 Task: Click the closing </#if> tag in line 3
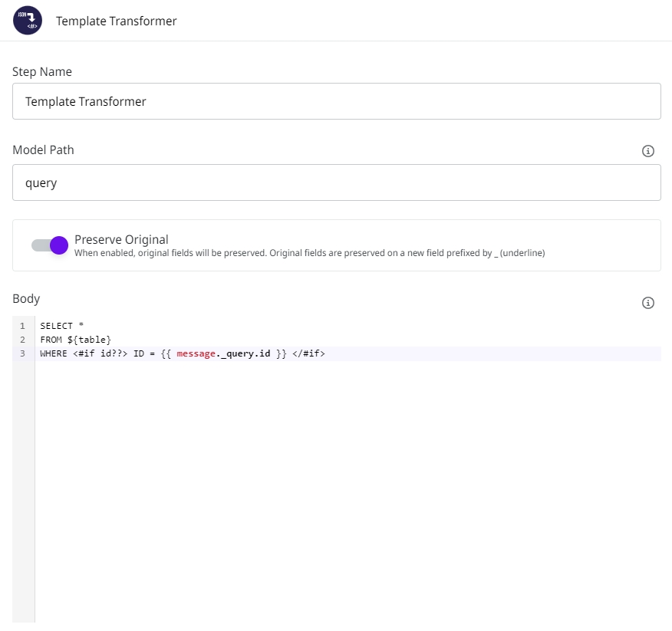308,353
